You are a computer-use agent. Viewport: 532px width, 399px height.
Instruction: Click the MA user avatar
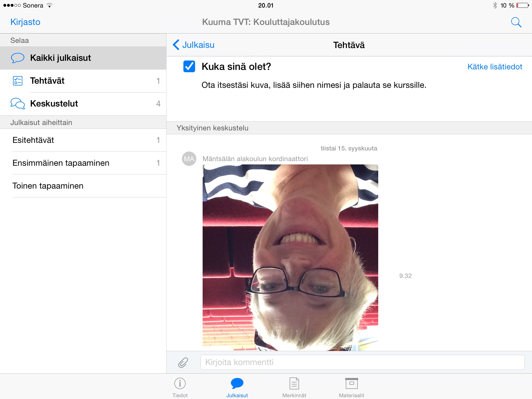coord(189,159)
